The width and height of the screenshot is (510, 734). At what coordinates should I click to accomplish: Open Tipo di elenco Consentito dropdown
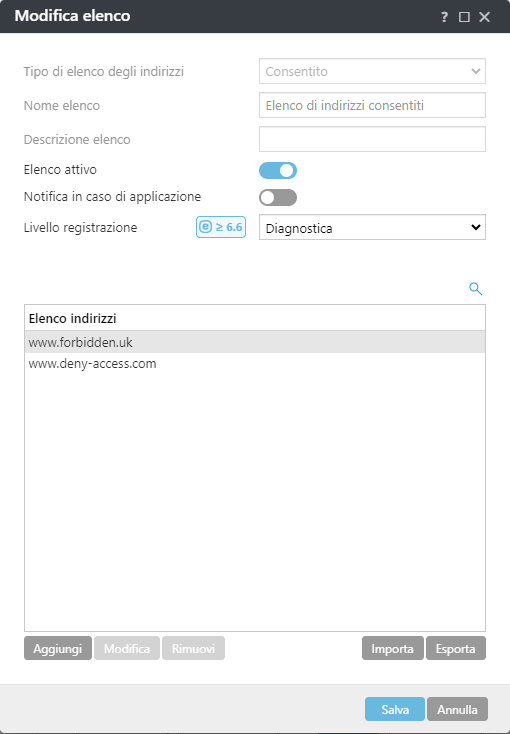[x=372, y=71]
